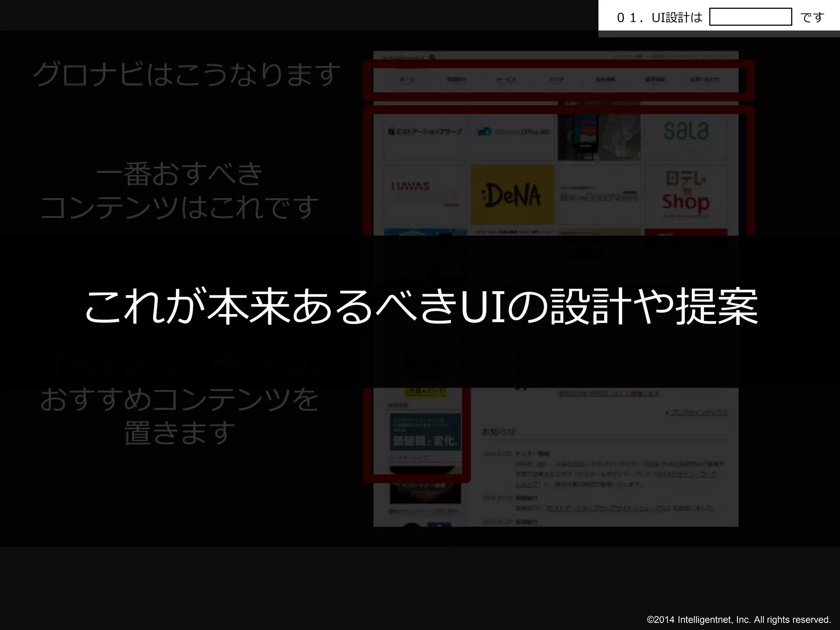This screenshot has width=840, height=630.
Task: Go to ブログ in the global navigation
Action: tap(556, 80)
